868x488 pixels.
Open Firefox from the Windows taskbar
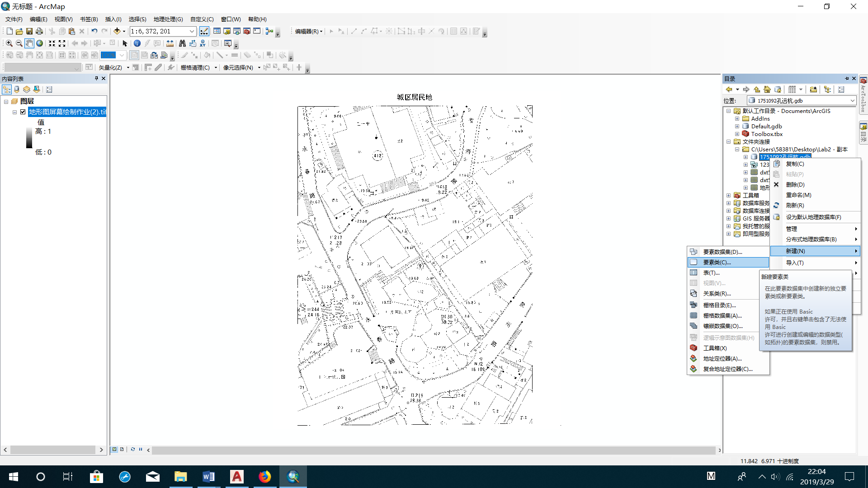pos(265,477)
